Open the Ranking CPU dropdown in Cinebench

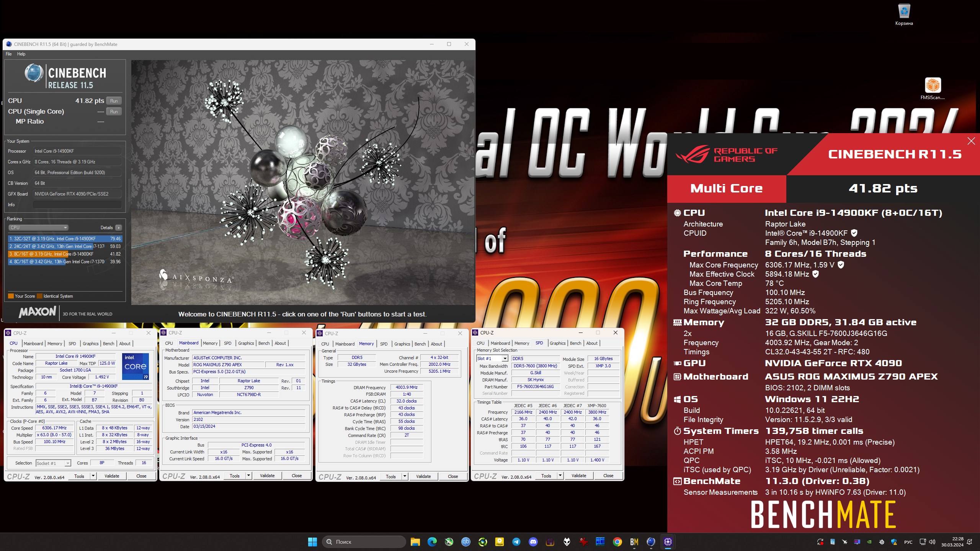point(38,227)
